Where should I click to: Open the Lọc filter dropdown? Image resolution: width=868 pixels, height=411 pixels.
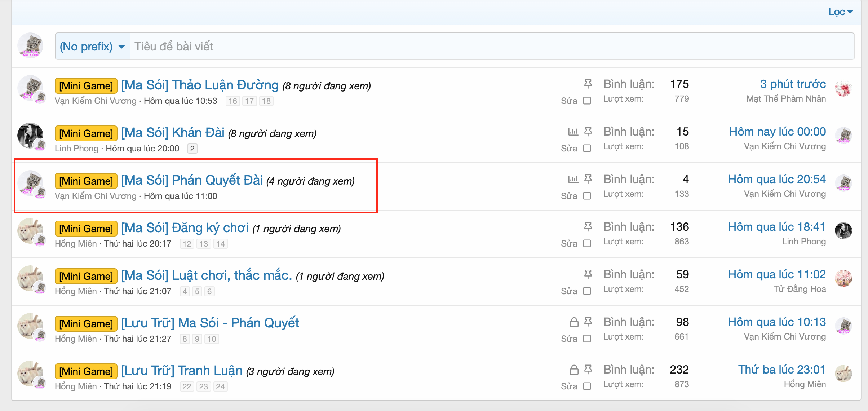840,12
